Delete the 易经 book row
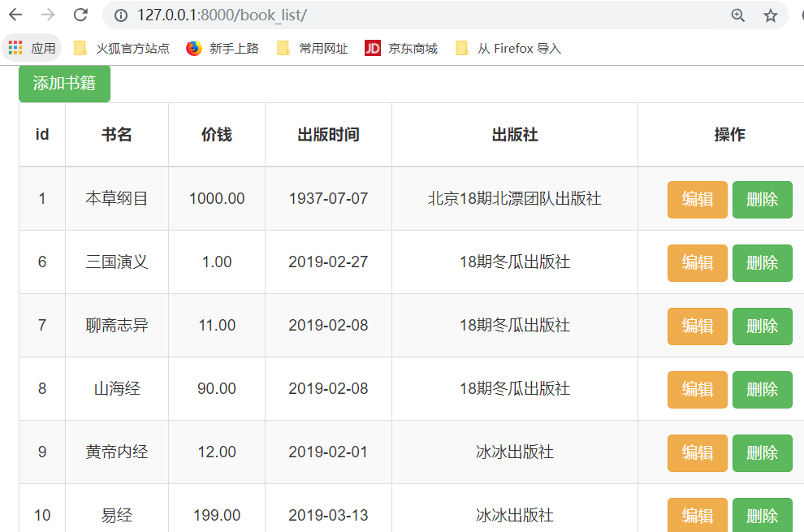 pyautogui.click(x=763, y=515)
